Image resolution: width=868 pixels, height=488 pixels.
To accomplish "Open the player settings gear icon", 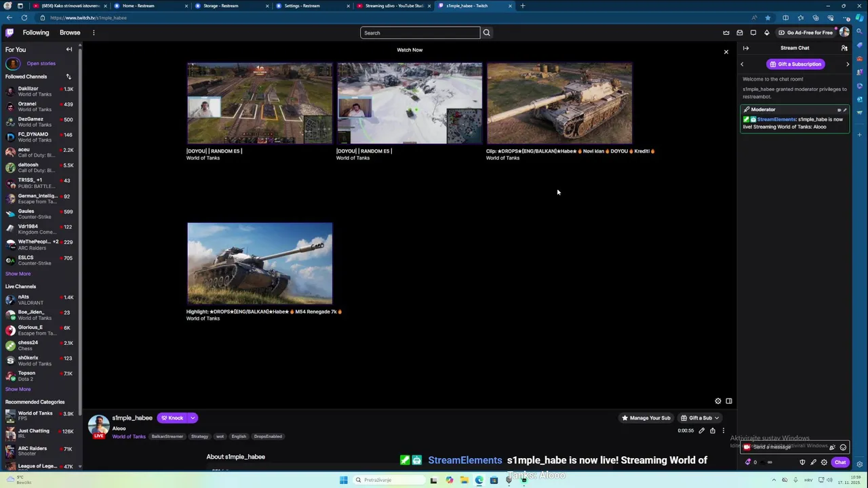I will coord(718,401).
